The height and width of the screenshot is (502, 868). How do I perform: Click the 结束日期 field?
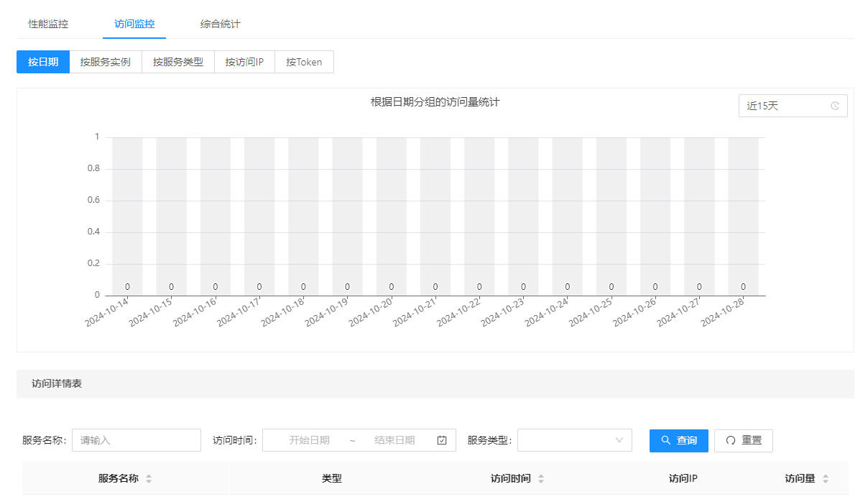(x=394, y=440)
